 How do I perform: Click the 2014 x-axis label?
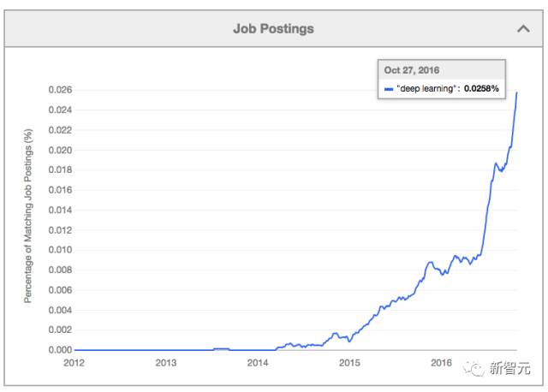click(258, 363)
